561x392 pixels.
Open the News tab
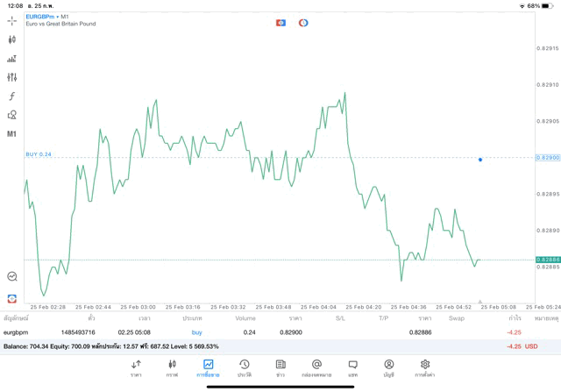(280, 367)
